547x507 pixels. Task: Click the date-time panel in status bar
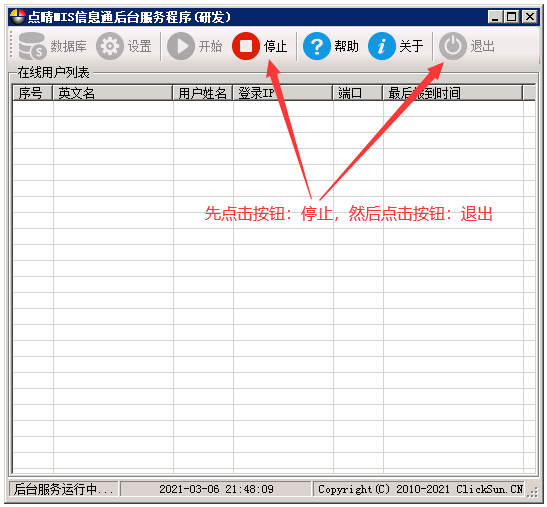216,489
